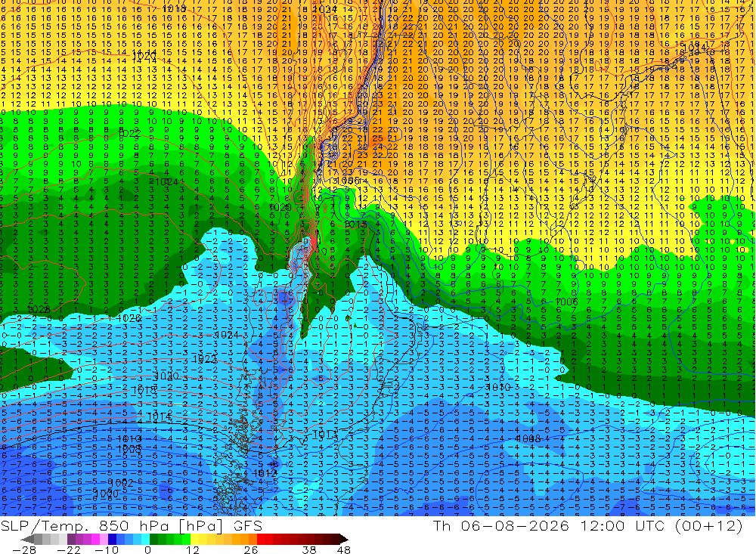Click the '1012' isobar label
The height and width of the screenshot is (554, 756).
tap(265, 473)
